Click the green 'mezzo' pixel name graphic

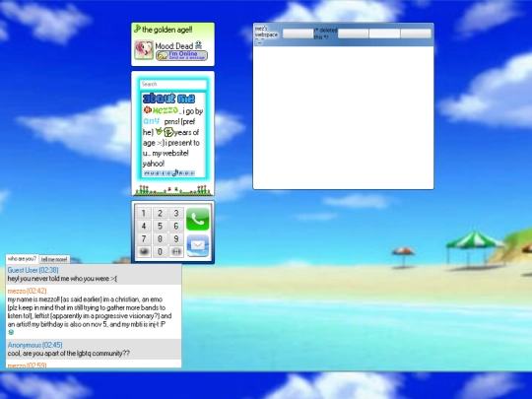(165, 110)
